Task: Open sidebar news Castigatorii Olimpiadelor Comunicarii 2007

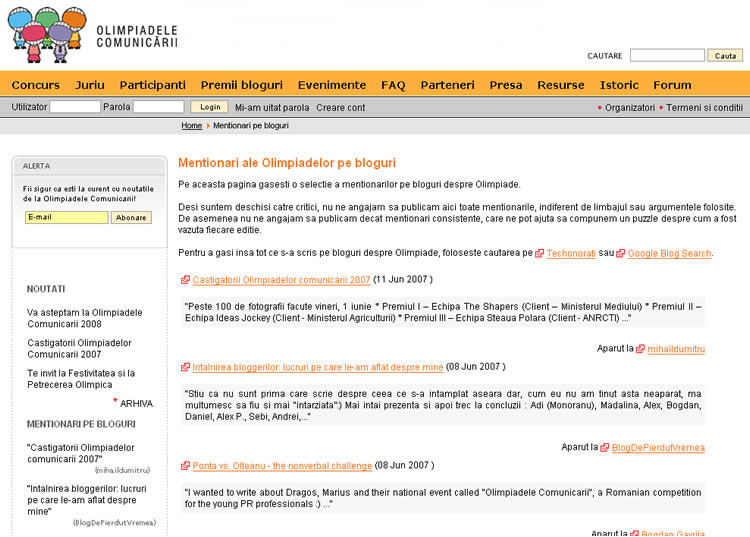Action: pos(79,349)
